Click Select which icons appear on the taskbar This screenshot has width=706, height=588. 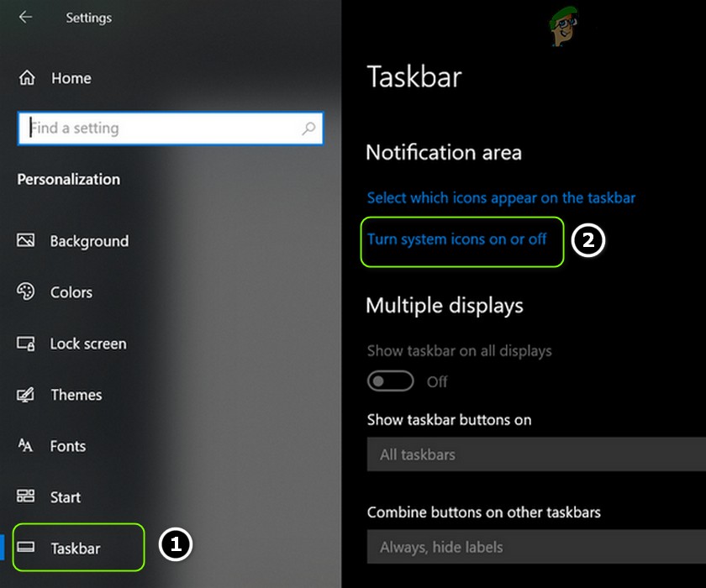point(501,198)
